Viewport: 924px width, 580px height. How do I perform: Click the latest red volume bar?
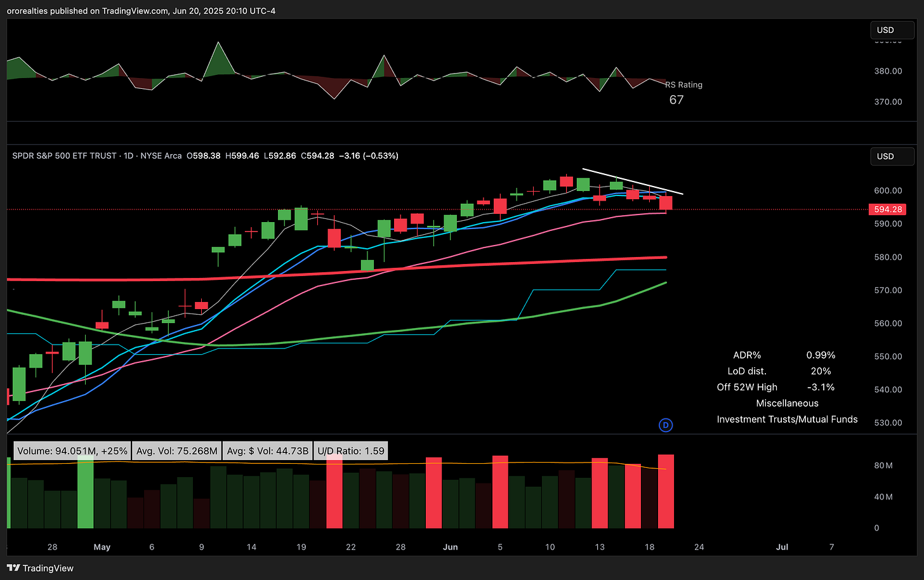click(666, 491)
